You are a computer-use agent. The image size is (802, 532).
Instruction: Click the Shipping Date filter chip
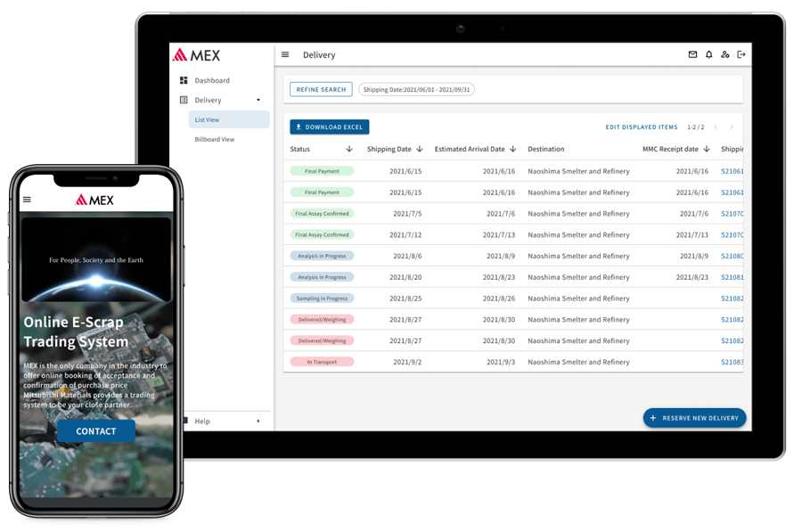pyautogui.click(x=416, y=89)
